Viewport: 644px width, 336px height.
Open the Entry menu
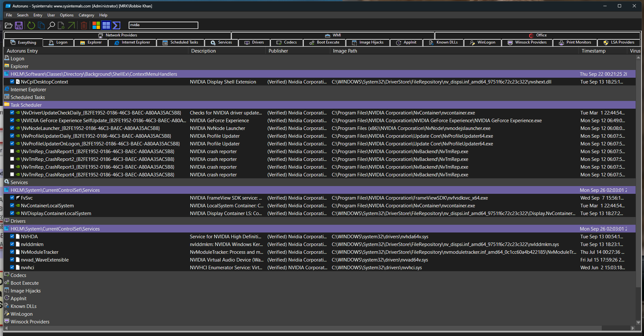click(x=38, y=15)
